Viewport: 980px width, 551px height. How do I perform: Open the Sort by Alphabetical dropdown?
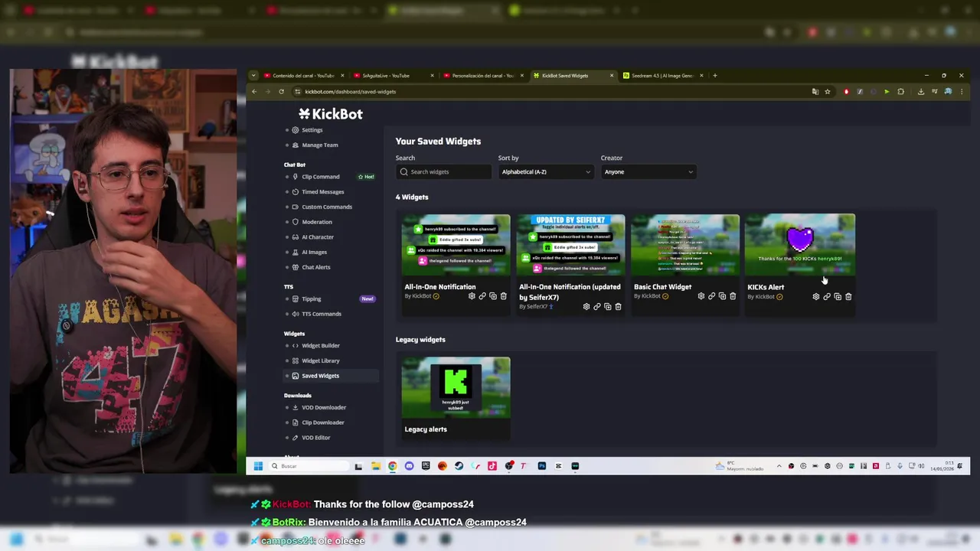(x=546, y=172)
